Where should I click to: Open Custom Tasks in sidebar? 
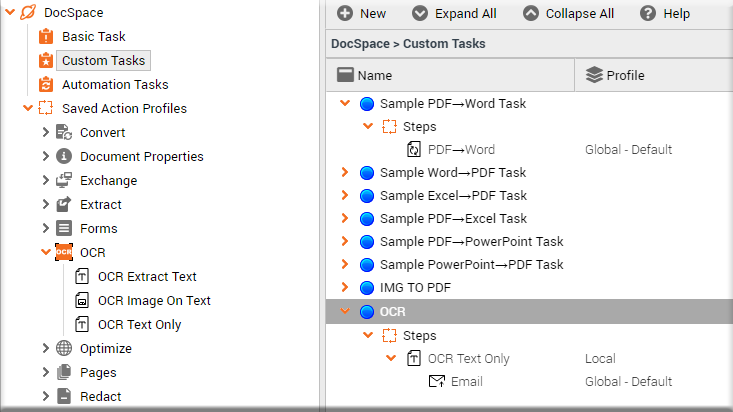click(x=103, y=60)
